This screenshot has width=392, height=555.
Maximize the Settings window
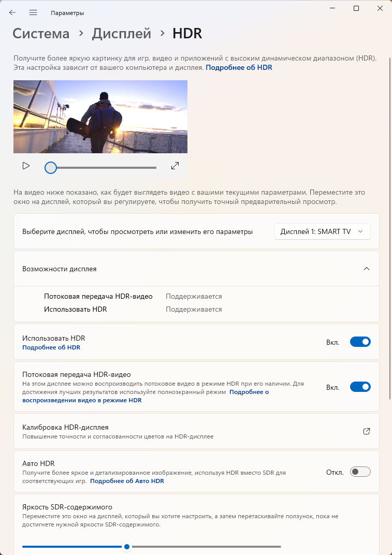(356, 8)
